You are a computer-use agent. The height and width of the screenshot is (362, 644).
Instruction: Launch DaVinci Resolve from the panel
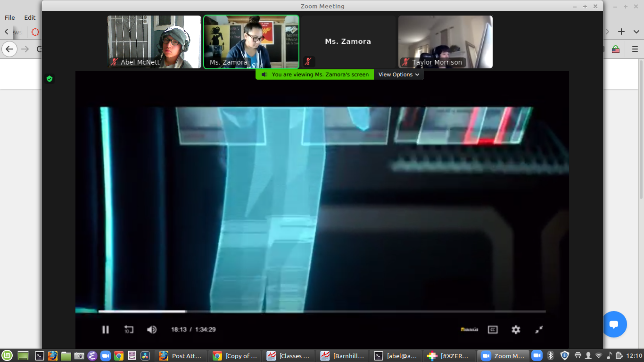point(145,356)
